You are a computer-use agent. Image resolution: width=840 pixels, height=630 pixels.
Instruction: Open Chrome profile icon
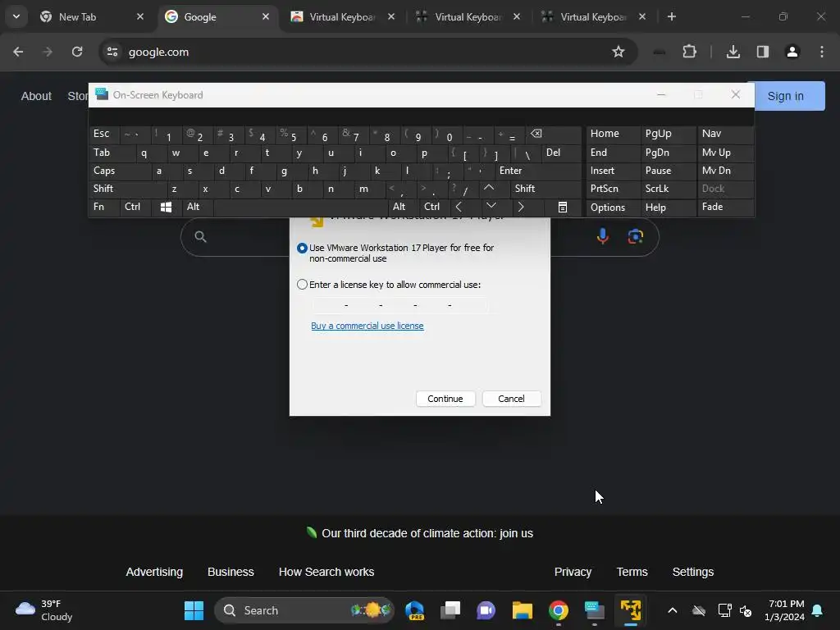tap(792, 52)
